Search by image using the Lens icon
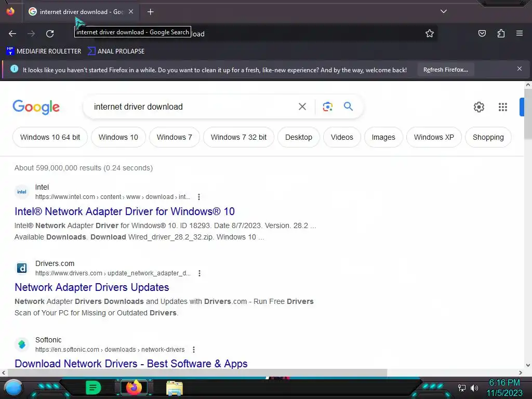Image resolution: width=532 pixels, height=399 pixels. (x=327, y=107)
